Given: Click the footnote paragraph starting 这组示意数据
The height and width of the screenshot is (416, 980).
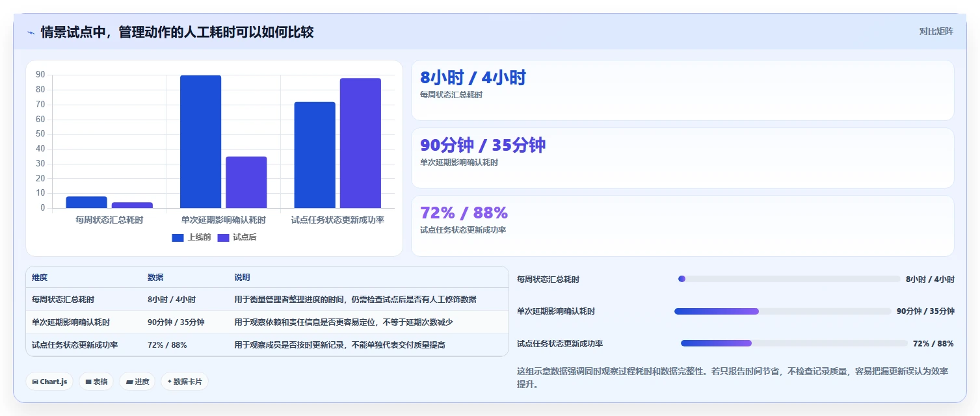Looking at the screenshot, I should 734,378.
